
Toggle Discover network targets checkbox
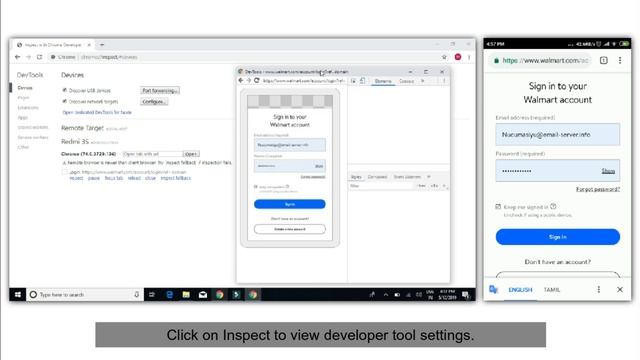(x=64, y=101)
